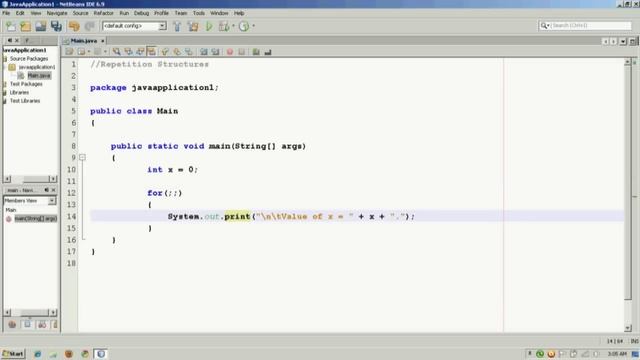
Task: Click the Find Next Occurrence editor icon
Action: (x=140, y=52)
